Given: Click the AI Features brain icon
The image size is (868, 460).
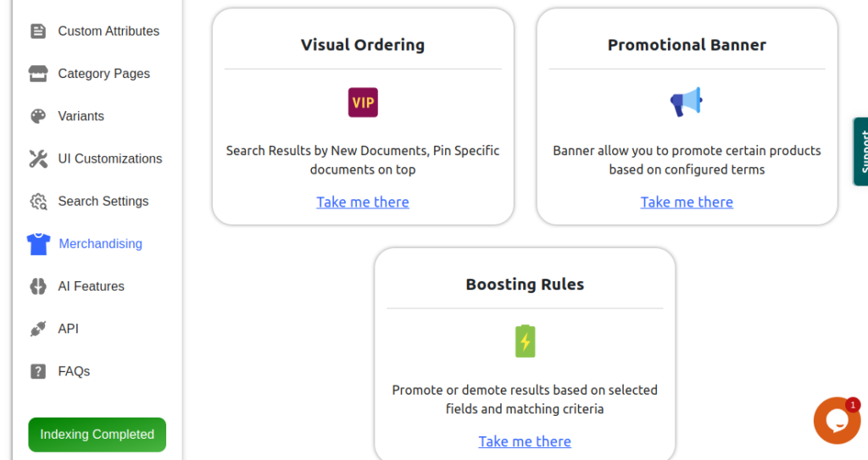Looking at the screenshot, I should pyautogui.click(x=38, y=286).
